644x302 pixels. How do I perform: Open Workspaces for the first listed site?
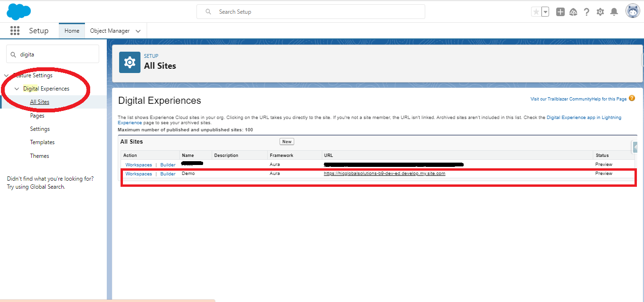click(x=139, y=165)
